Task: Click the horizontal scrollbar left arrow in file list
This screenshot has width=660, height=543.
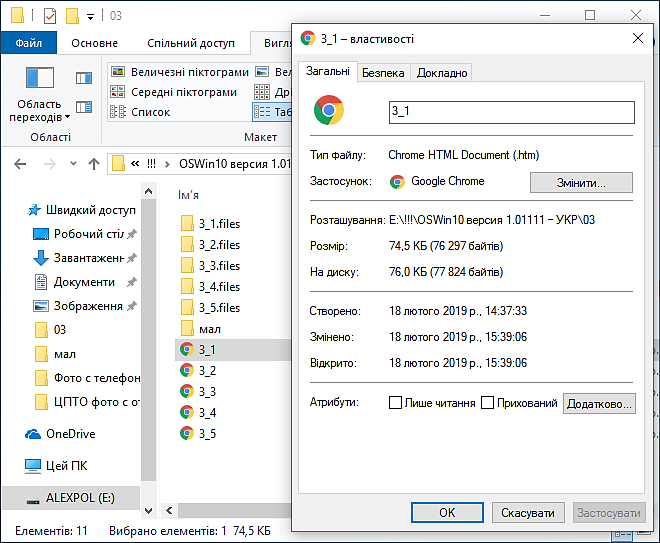Action: 169,511
